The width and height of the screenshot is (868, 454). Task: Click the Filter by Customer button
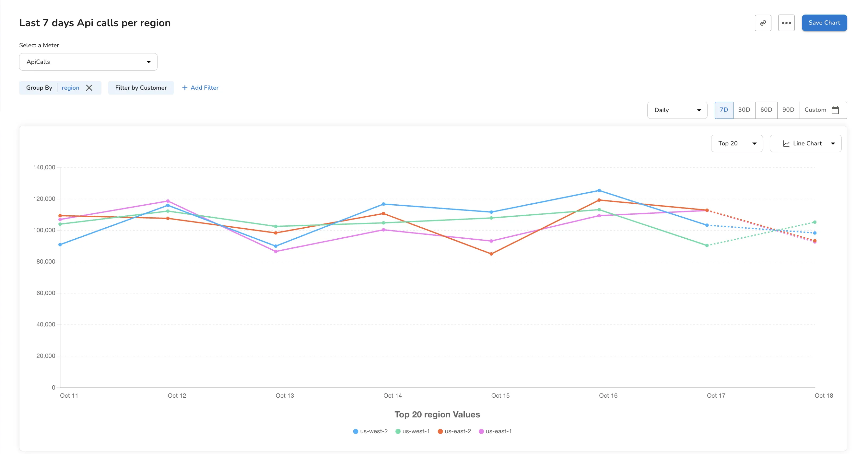141,88
